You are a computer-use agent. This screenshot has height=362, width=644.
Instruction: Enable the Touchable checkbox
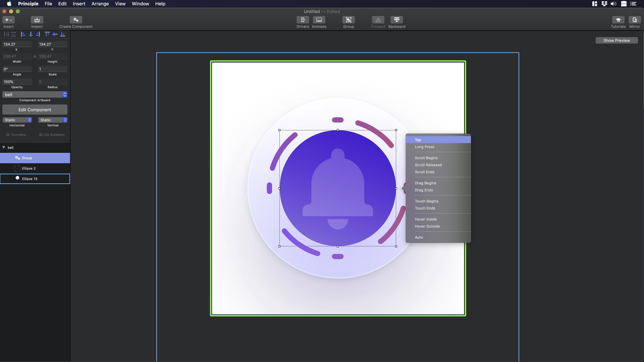pos(8,135)
